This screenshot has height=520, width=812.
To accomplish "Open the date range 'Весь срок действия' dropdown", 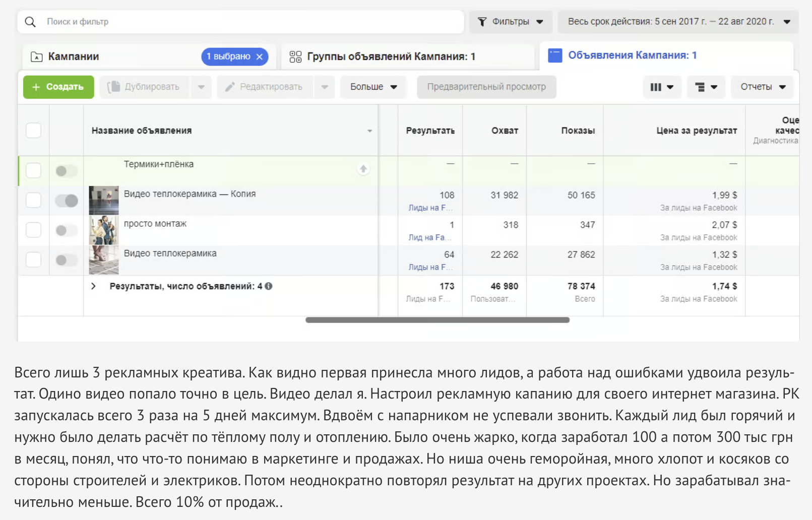I will coord(678,22).
